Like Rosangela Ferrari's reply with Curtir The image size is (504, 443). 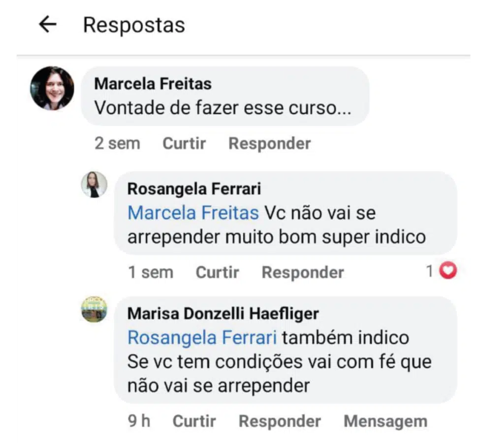click(x=217, y=272)
